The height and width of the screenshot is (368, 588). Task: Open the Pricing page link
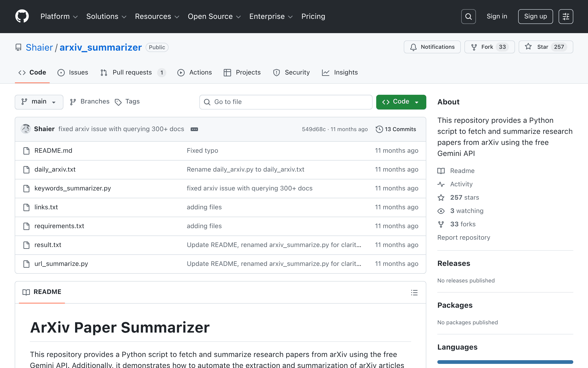pos(313,16)
